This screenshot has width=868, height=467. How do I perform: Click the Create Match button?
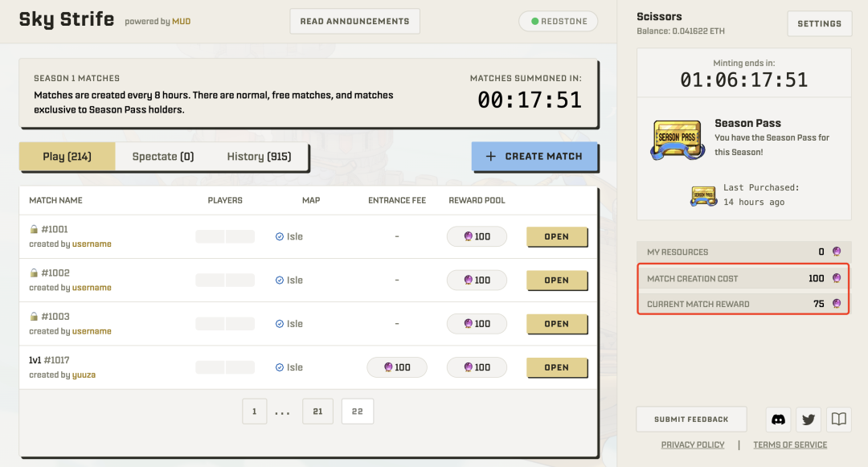click(x=534, y=157)
